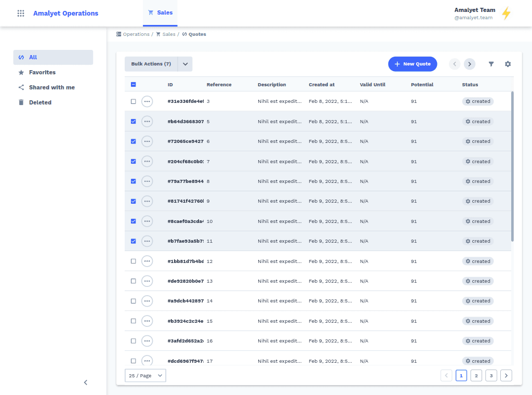532x395 pixels.
Task: Switch to the Sales tab
Action: (160, 13)
